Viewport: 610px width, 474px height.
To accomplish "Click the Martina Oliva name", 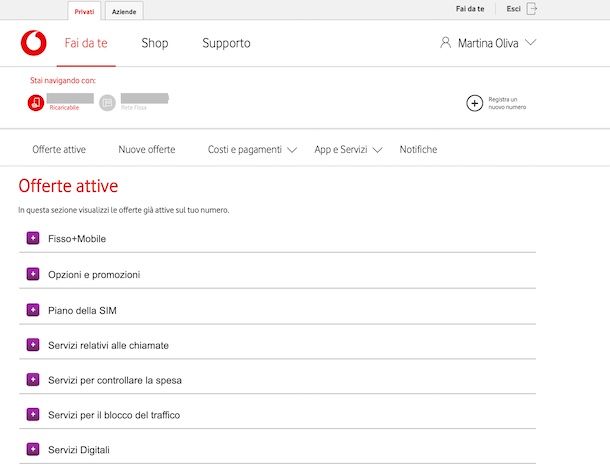I will pos(488,43).
